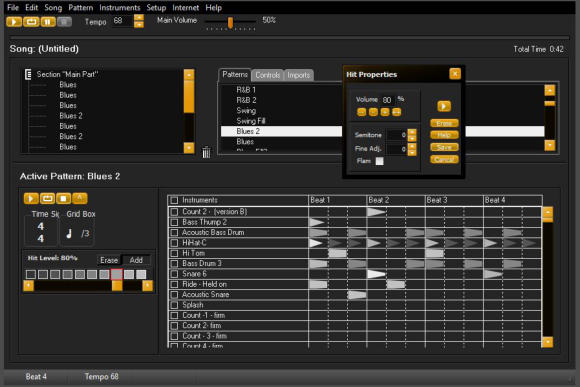Open the File menu
This screenshot has height=387, width=580.
(13, 7)
